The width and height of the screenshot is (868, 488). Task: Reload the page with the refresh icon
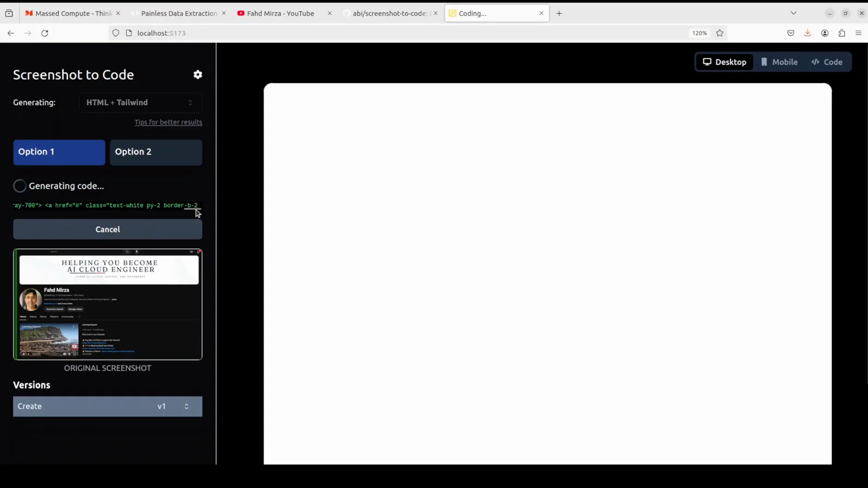pyautogui.click(x=45, y=33)
